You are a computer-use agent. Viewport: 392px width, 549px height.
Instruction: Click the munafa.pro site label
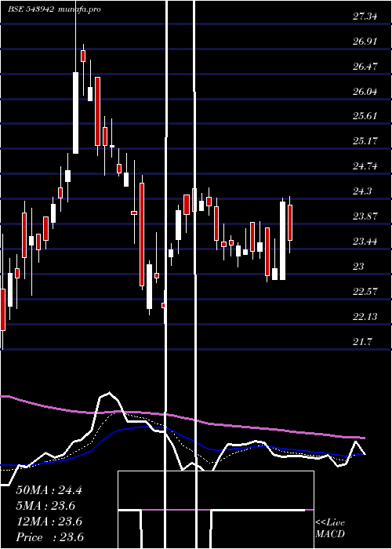click(80, 9)
